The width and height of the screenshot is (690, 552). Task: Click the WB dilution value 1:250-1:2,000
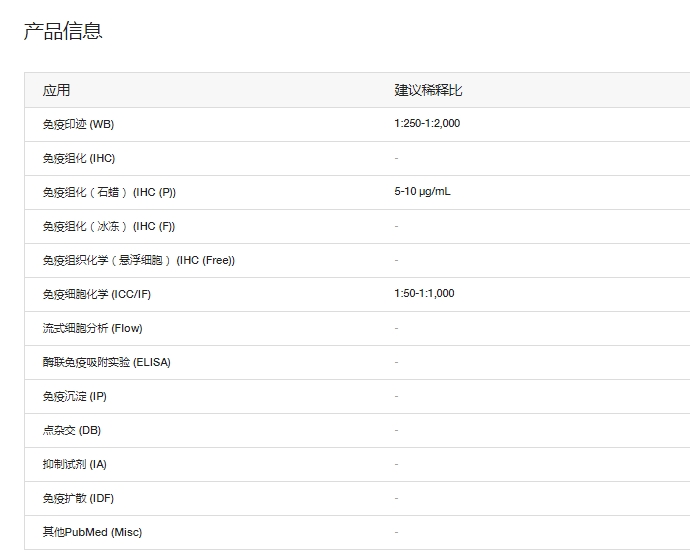click(427, 123)
